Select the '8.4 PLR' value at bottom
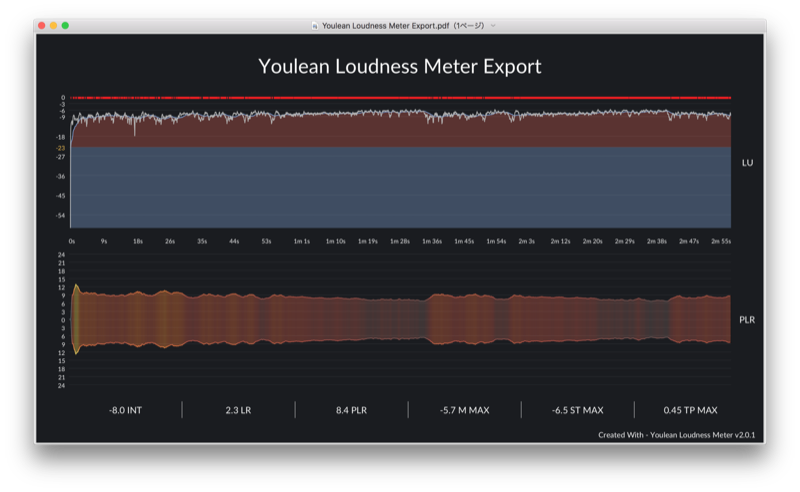 pos(352,410)
